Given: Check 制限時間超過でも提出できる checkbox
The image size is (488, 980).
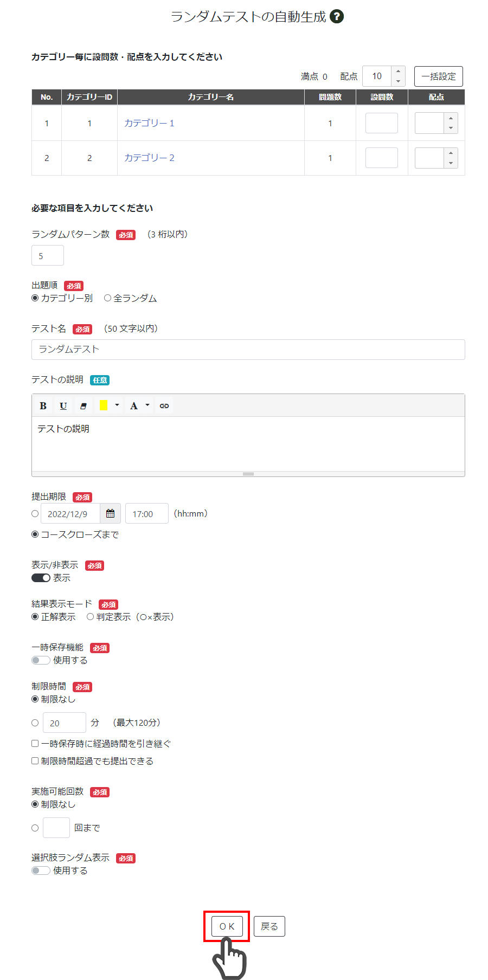Looking at the screenshot, I should click(35, 761).
